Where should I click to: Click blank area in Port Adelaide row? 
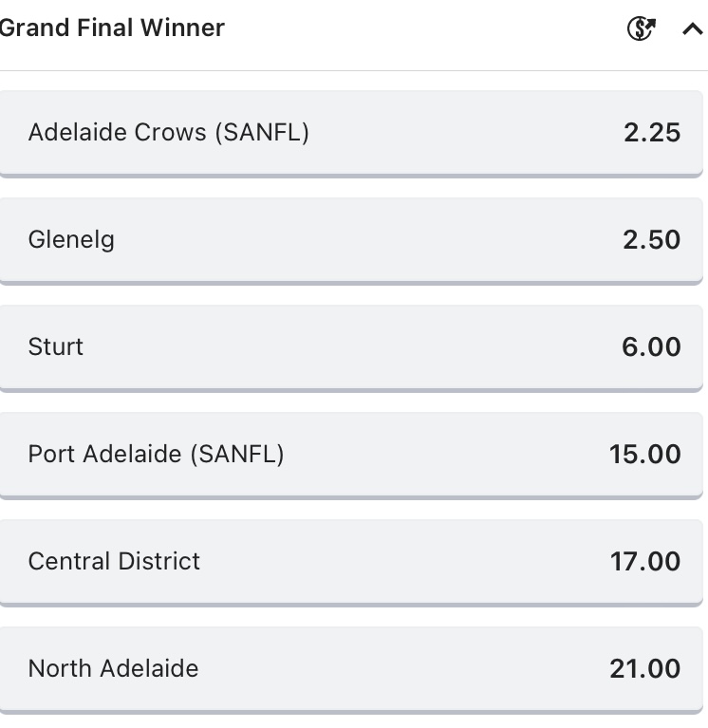click(x=437, y=455)
